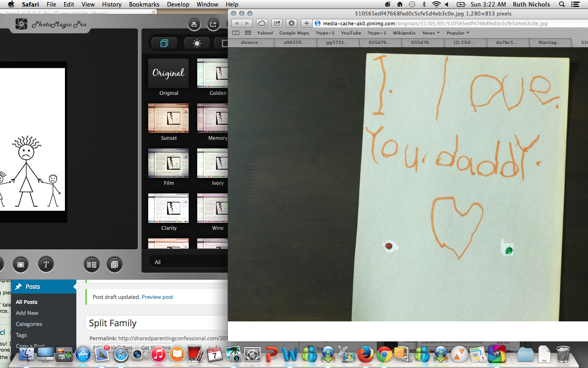Expand the News bookmarks folder
This screenshot has height=368, width=588.
pyautogui.click(x=431, y=33)
